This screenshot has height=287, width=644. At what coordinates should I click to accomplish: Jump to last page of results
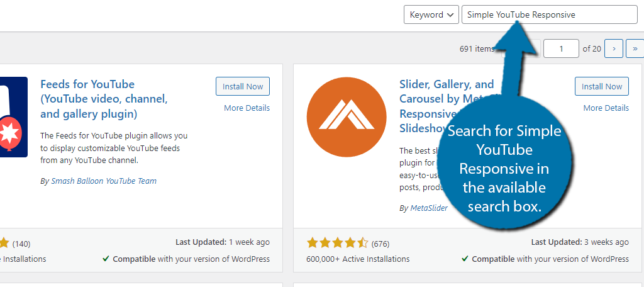(x=635, y=48)
